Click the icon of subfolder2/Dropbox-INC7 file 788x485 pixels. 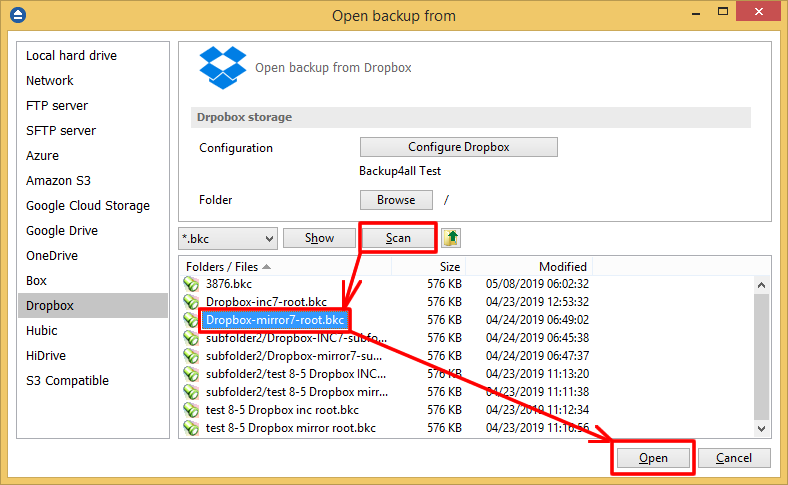tap(191, 338)
